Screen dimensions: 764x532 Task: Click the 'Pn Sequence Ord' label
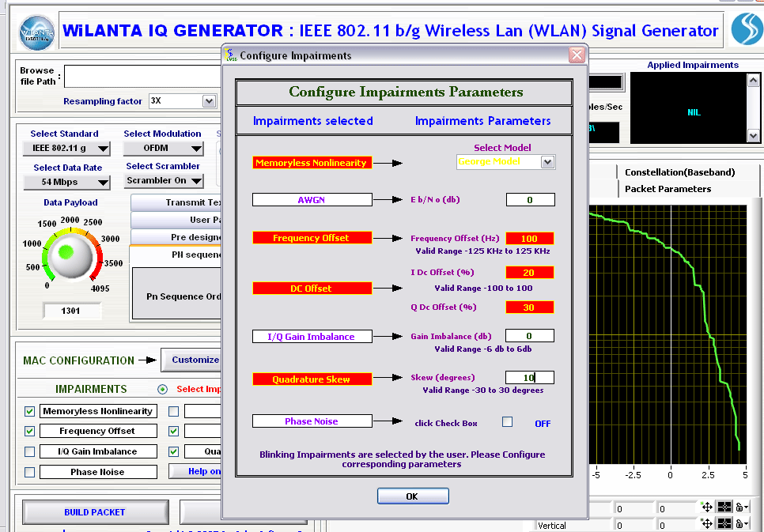coord(183,296)
